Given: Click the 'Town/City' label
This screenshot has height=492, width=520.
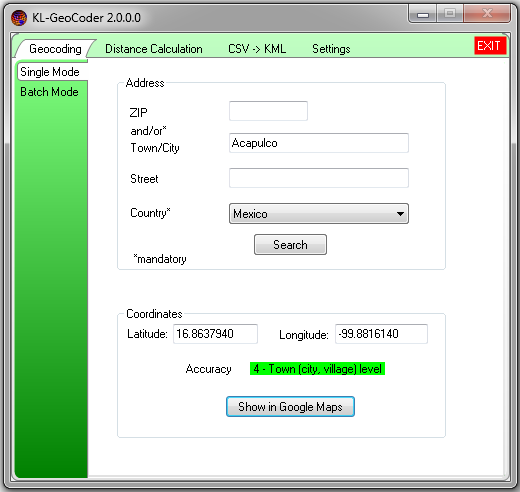Looking at the screenshot, I should tap(155, 148).
